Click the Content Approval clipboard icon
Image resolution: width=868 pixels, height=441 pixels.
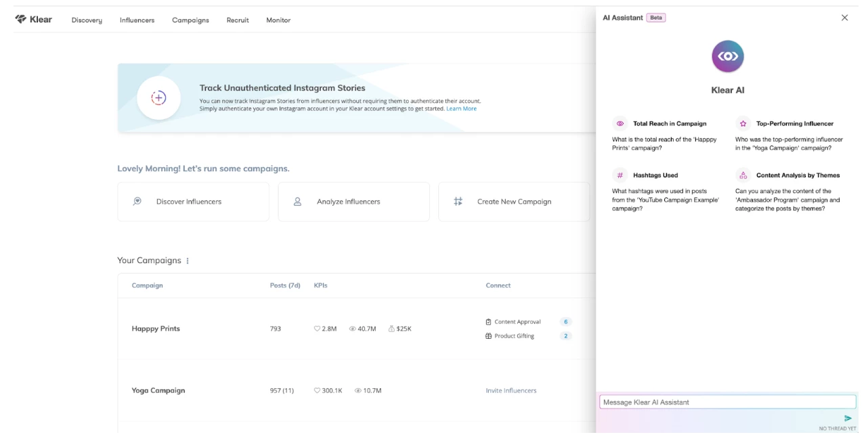click(489, 322)
